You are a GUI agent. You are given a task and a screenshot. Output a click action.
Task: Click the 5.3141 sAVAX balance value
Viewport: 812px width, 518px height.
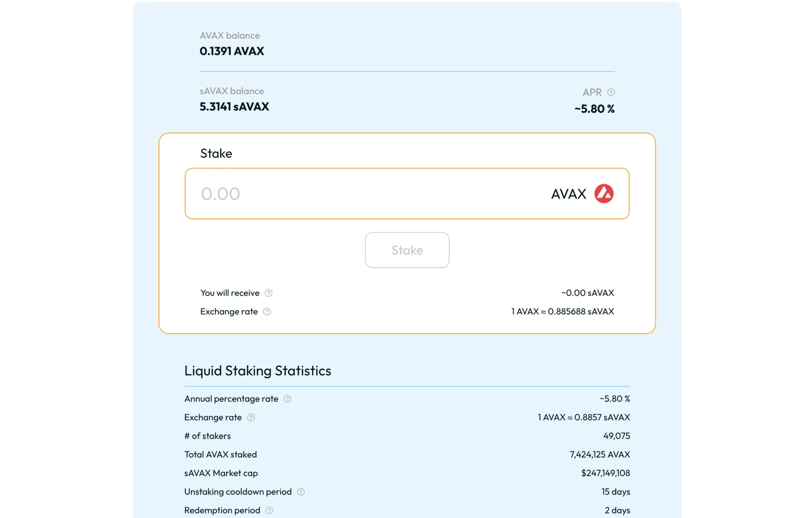pyautogui.click(x=234, y=107)
